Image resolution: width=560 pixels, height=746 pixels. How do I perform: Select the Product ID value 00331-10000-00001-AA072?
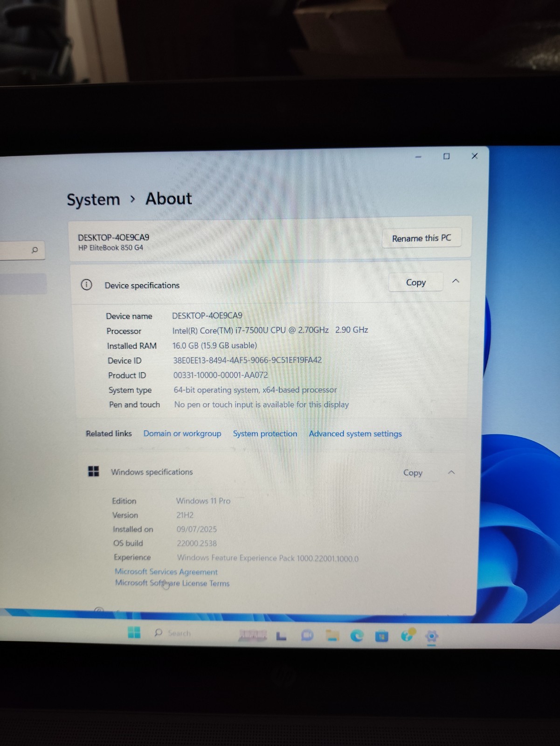[x=221, y=375]
